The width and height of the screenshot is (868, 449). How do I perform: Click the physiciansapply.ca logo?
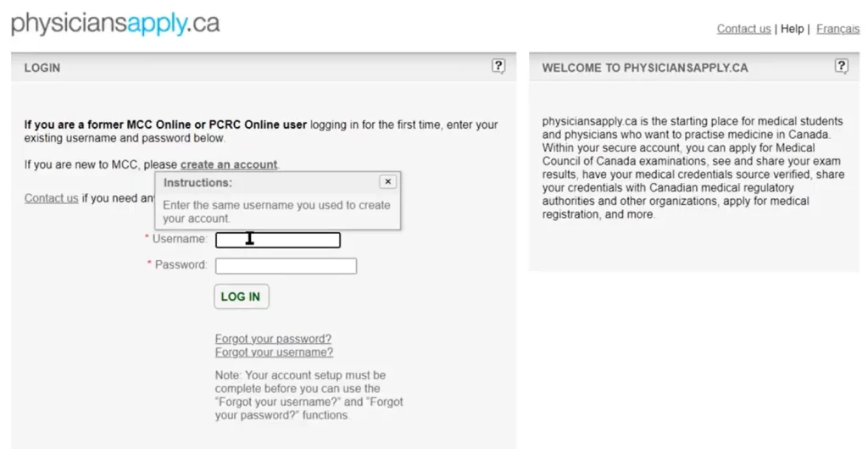(x=115, y=24)
